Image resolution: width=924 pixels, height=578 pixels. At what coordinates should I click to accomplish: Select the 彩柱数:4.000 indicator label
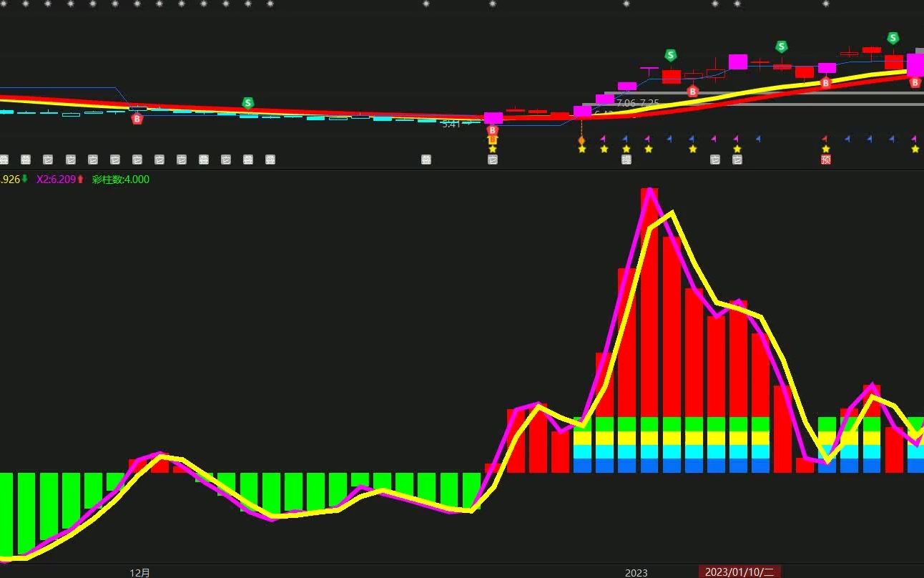pyautogui.click(x=121, y=180)
